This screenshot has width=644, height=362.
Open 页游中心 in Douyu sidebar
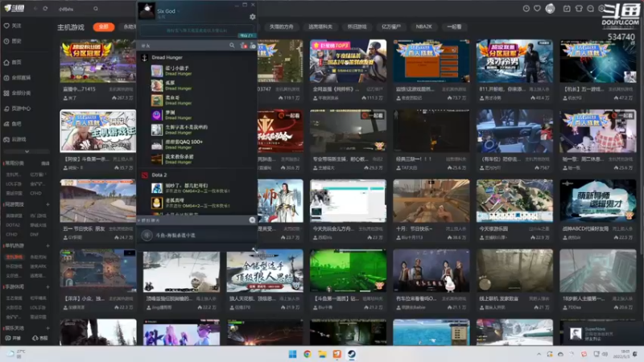point(17,109)
